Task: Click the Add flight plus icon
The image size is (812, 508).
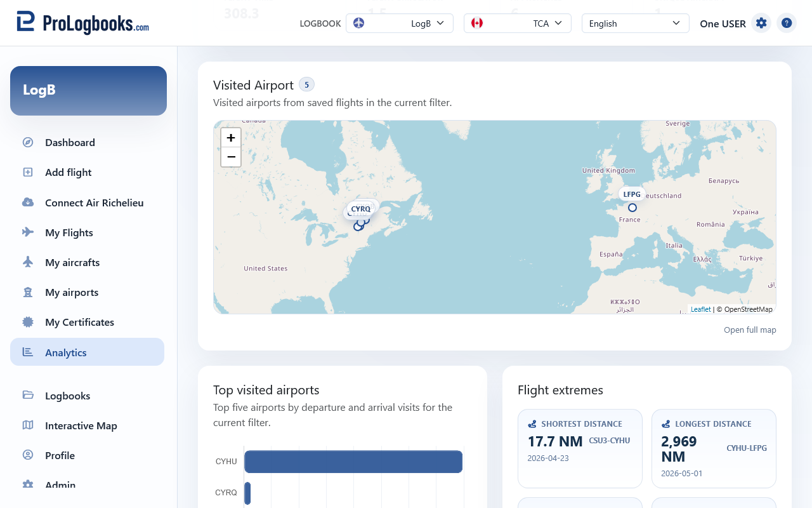Action: (x=28, y=172)
